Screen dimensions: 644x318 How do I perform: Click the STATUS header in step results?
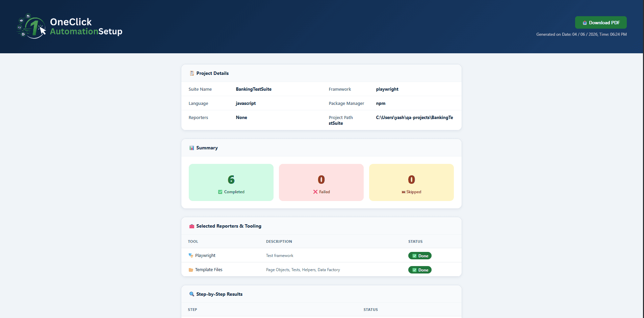[x=371, y=310]
